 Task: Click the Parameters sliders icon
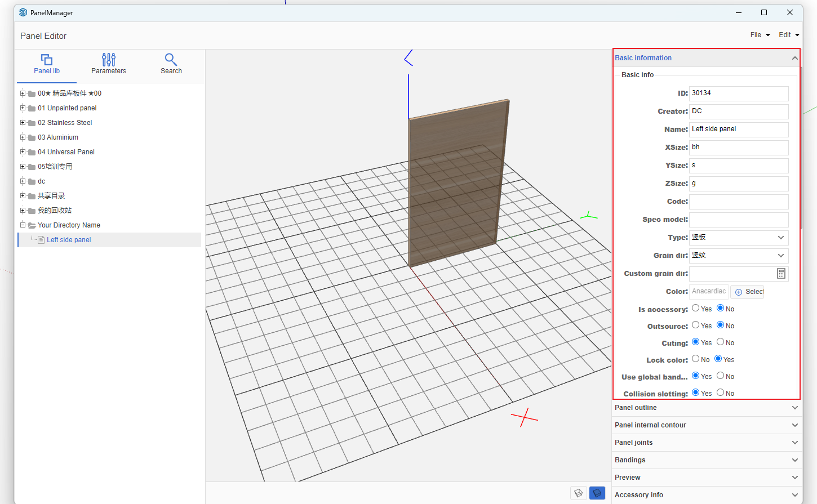pyautogui.click(x=109, y=60)
